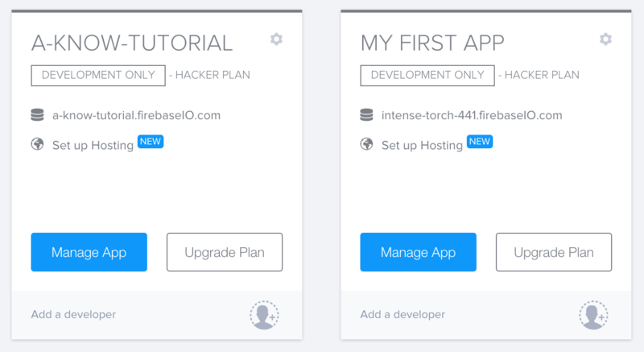The width and height of the screenshot is (644, 352).
Task: Click the A-KNOW-TUTORIAL app title
Action: pyautogui.click(x=132, y=43)
